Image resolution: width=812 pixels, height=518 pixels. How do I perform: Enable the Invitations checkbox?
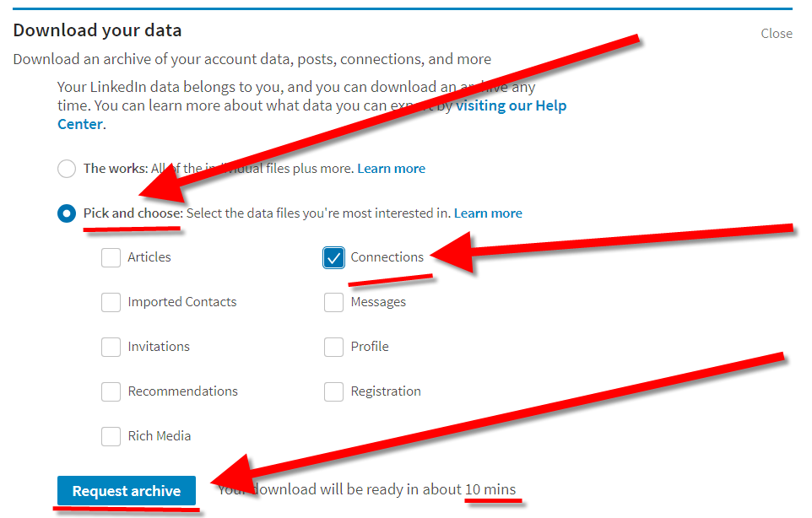111,347
